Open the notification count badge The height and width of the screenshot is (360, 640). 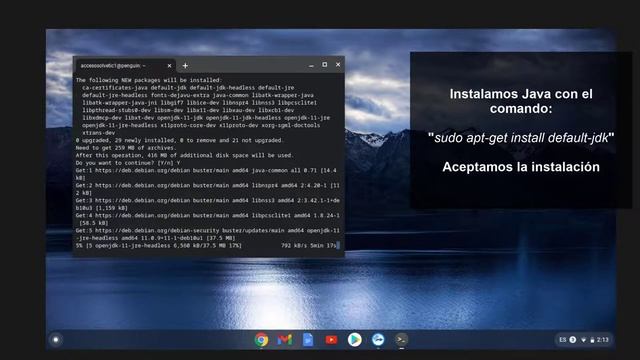(x=573, y=340)
